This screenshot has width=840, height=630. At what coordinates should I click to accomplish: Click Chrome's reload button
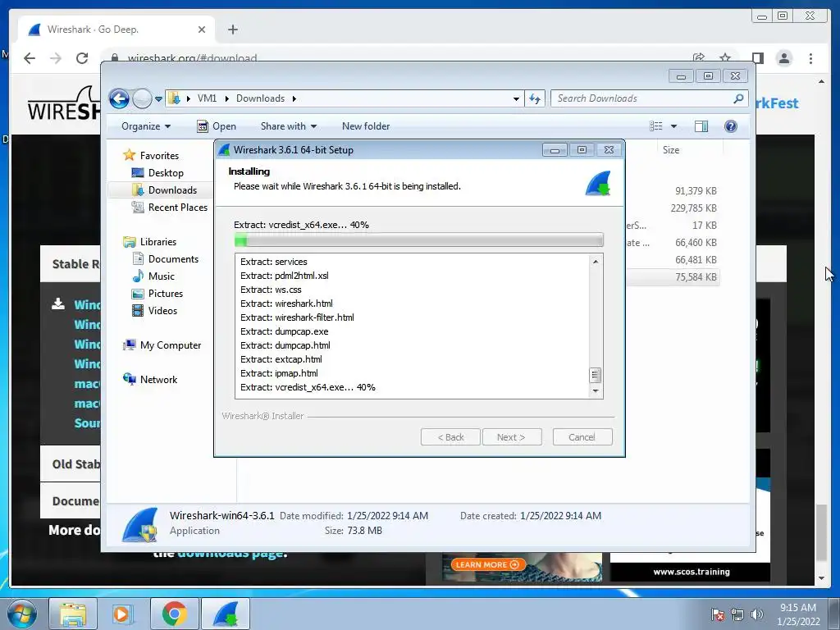pyautogui.click(x=82, y=58)
